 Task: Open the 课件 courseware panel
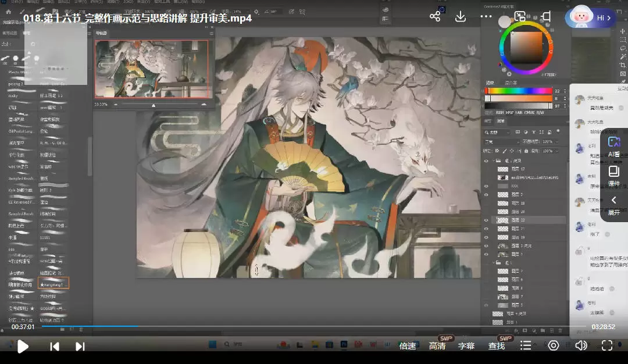(614, 177)
